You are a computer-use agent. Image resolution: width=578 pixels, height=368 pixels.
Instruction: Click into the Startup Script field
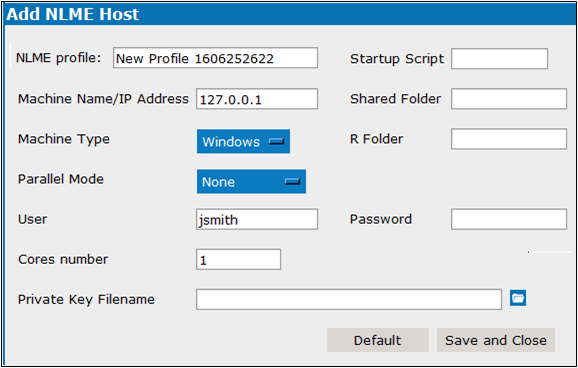click(x=499, y=59)
